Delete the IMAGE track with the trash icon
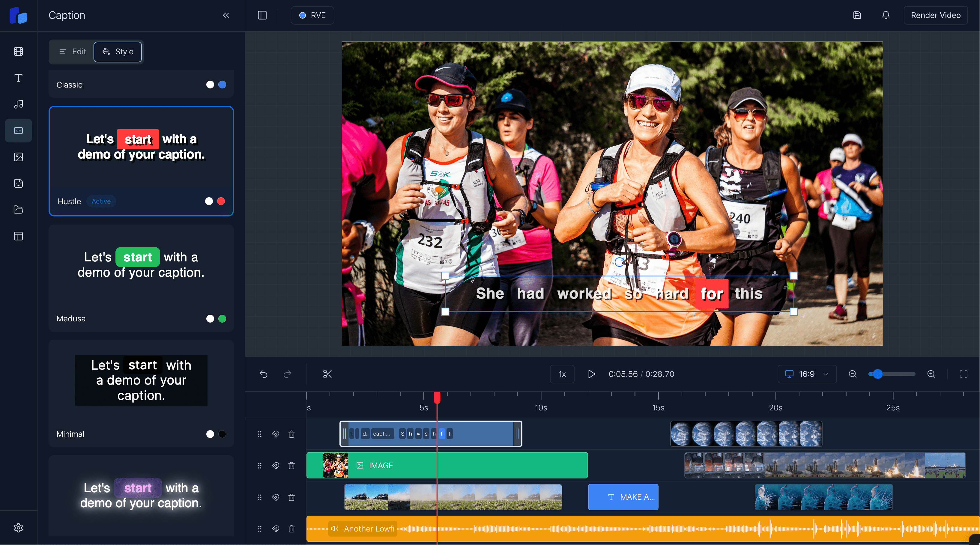The height and width of the screenshot is (545, 980). coord(291,466)
